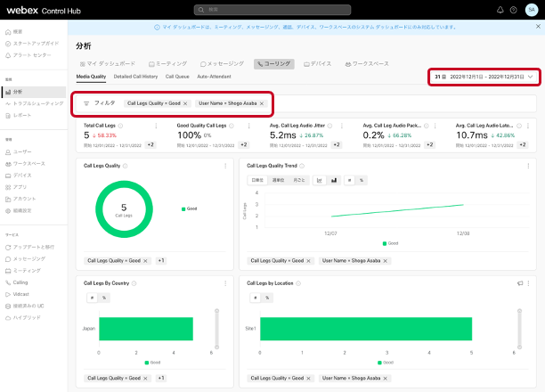Expand +2 badge on Total Call Legs card
Viewport: 545px width, 392px height.
(150, 145)
